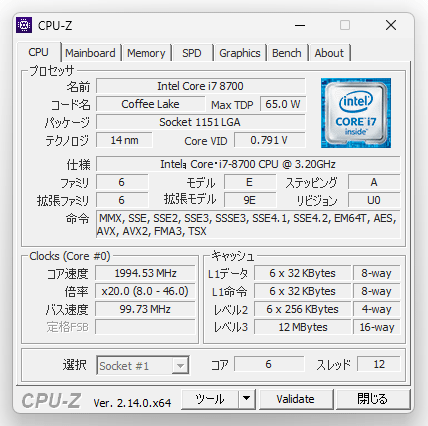Viewport: 428px width, 426px height.
Task: Close the CPU-Z window
Action: coord(391,25)
